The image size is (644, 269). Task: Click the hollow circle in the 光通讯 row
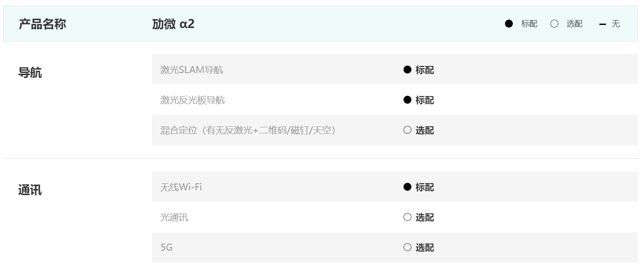pos(407,217)
